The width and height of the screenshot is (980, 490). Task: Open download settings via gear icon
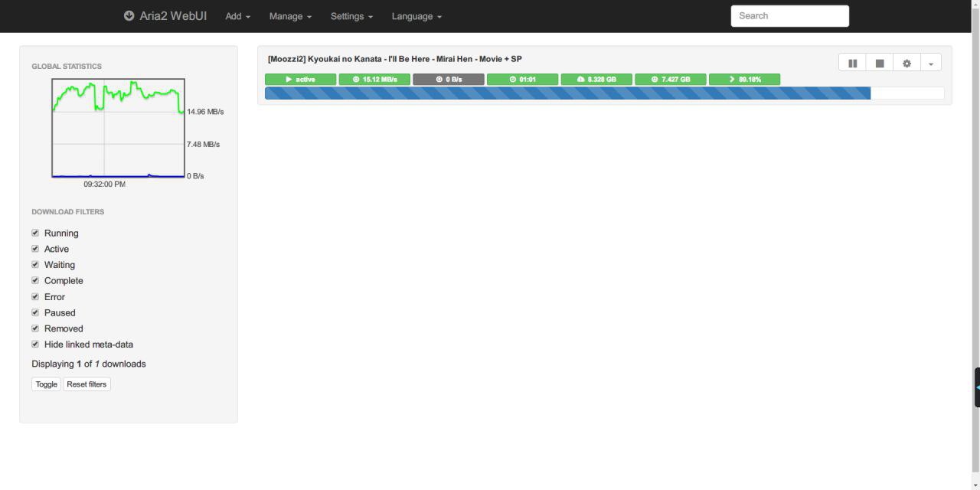[x=906, y=64]
